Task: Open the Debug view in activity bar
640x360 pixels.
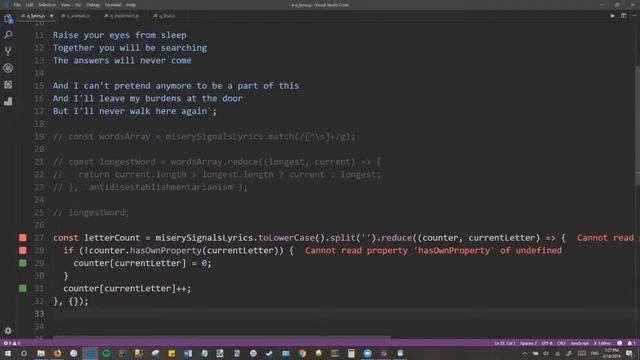Action: tap(8, 68)
